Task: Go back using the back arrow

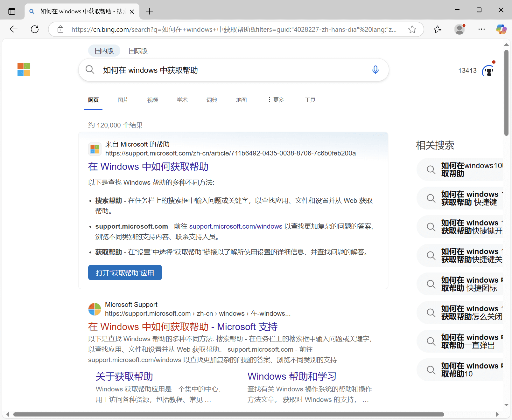Action: pyautogui.click(x=14, y=29)
